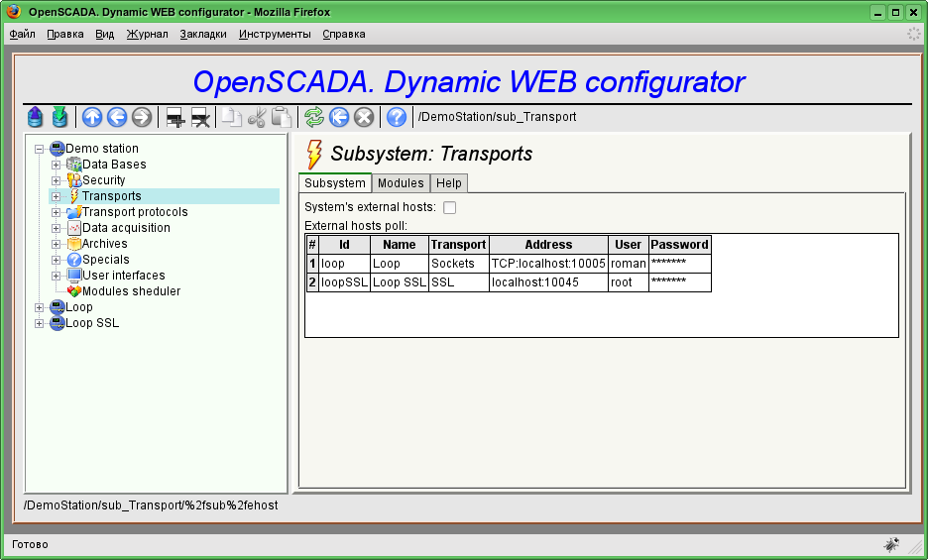The height and width of the screenshot is (560, 928).
Task: Select Transports in the tree
Action: 111,196
